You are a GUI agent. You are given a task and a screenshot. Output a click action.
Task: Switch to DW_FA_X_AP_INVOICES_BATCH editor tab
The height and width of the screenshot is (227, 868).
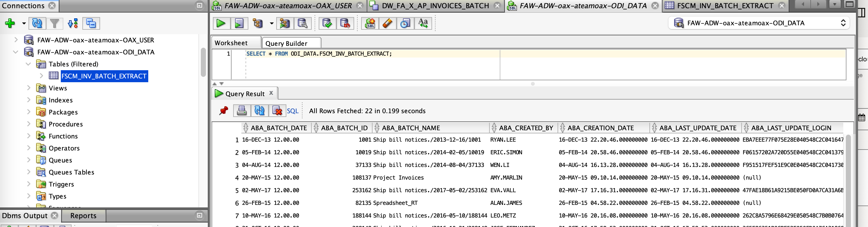[435, 6]
